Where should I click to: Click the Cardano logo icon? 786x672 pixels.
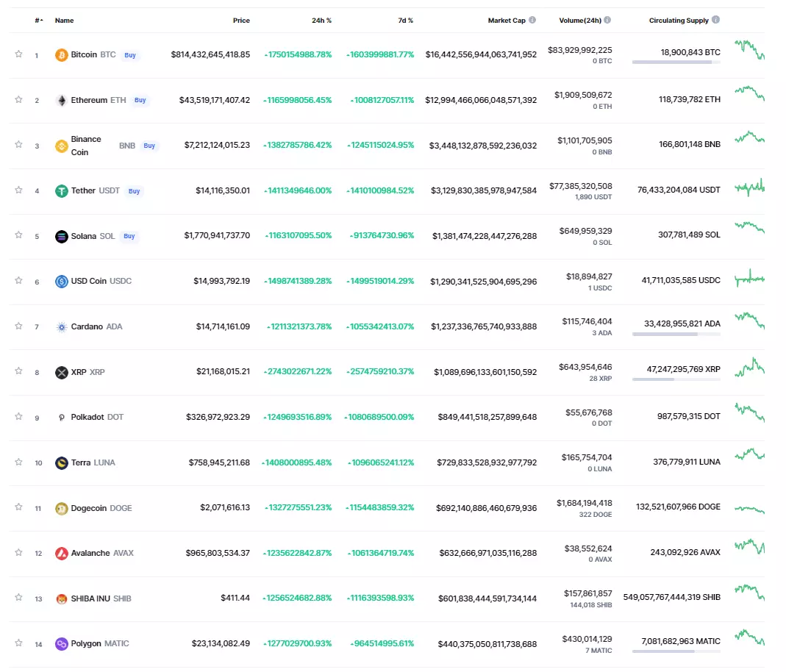coord(61,326)
